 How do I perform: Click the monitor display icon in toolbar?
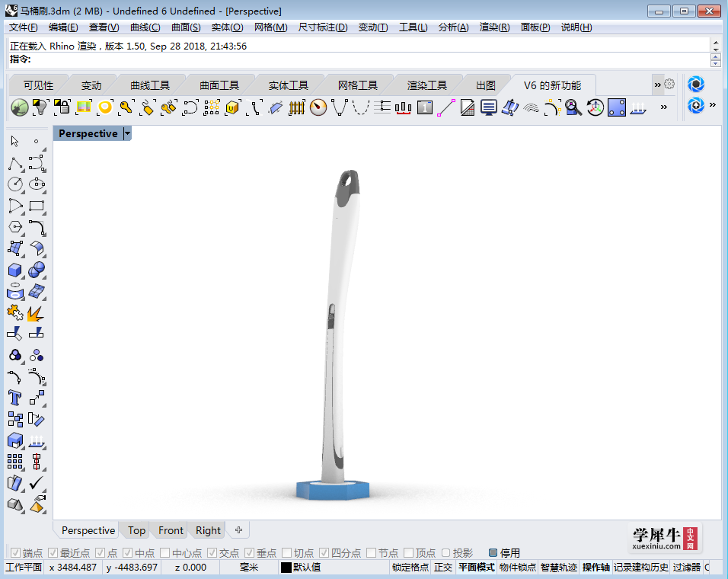pos(488,107)
